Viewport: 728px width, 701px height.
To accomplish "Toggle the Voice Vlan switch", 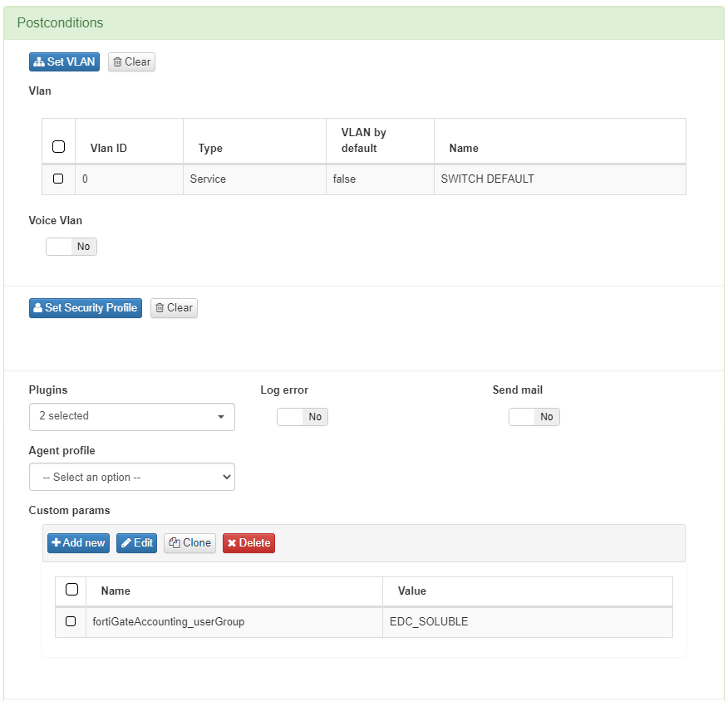I will point(71,247).
